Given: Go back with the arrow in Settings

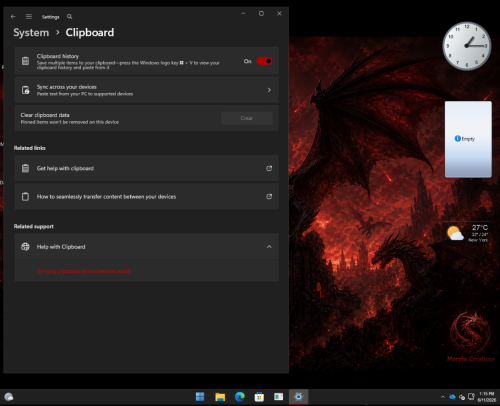Looking at the screenshot, I should 13,17.
